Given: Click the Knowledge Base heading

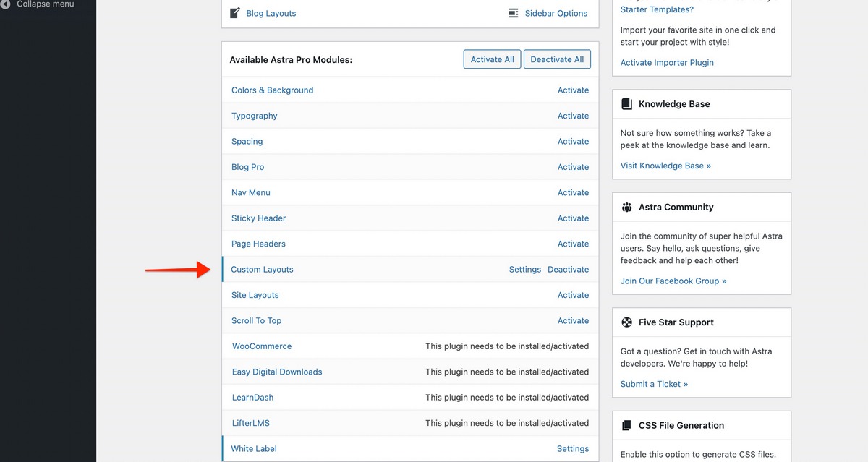Looking at the screenshot, I should tap(674, 104).
